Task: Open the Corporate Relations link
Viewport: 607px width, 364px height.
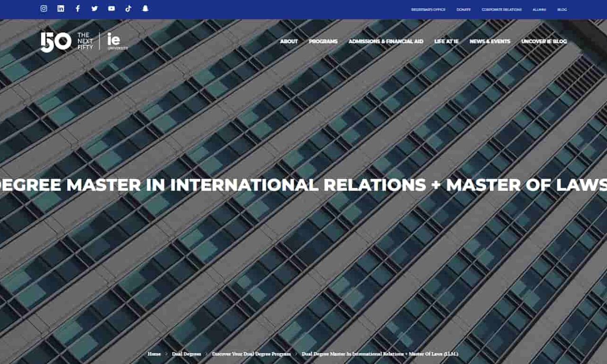Action: click(502, 9)
